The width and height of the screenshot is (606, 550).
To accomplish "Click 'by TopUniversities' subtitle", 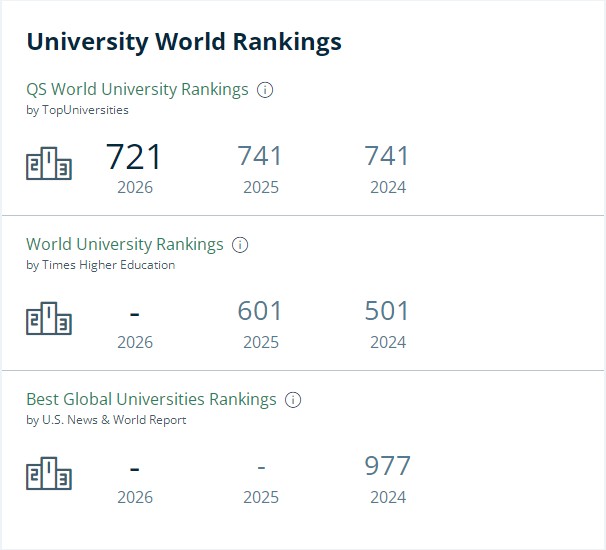I will pyautogui.click(x=77, y=110).
